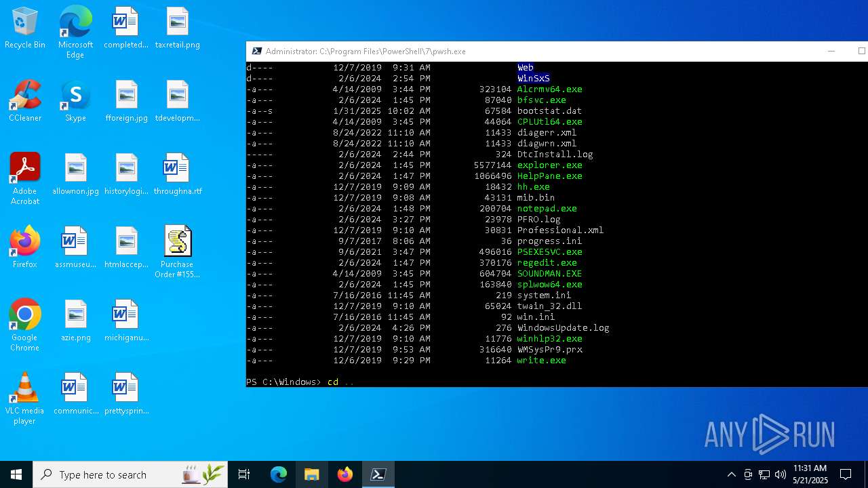The image size is (868, 488).
Task: Open Microsoft Edge desktop shortcut
Action: (75, 33)
